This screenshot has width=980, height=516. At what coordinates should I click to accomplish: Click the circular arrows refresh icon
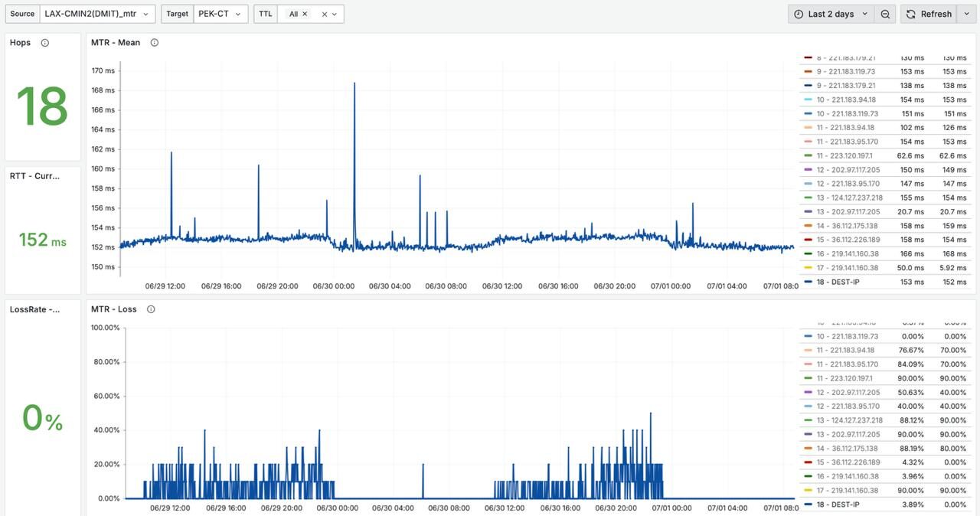(x=911, y=14)
